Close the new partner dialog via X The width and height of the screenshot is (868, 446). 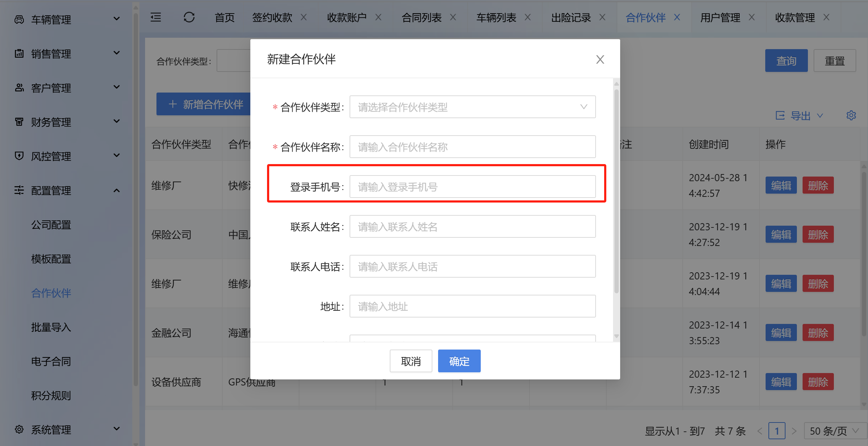pyautogui.click(x=600, y=59)
